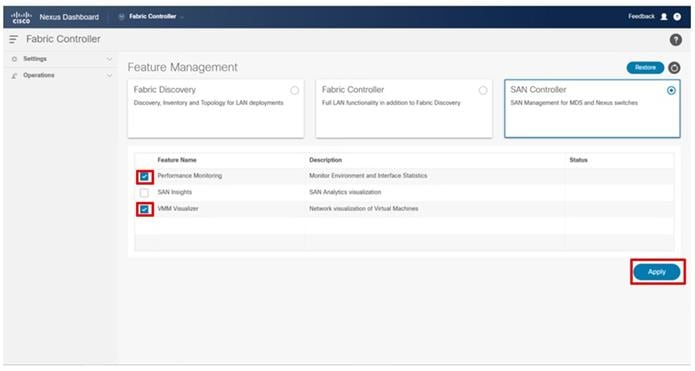Viewport: 695px width, 371px height.
Task: Click the Status column header
Action: pyautogui.click(x=578, y=160)
